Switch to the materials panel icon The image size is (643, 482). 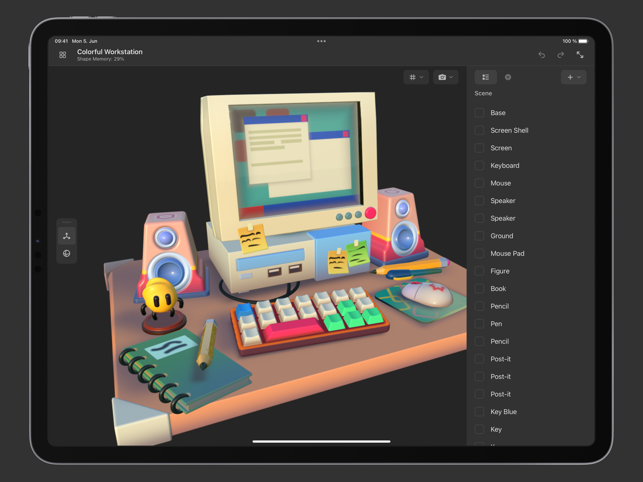point(508,77)
